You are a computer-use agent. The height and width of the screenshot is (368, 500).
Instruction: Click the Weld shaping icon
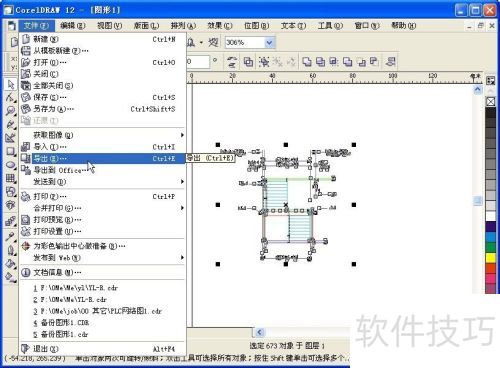click(x=307, y=62)
